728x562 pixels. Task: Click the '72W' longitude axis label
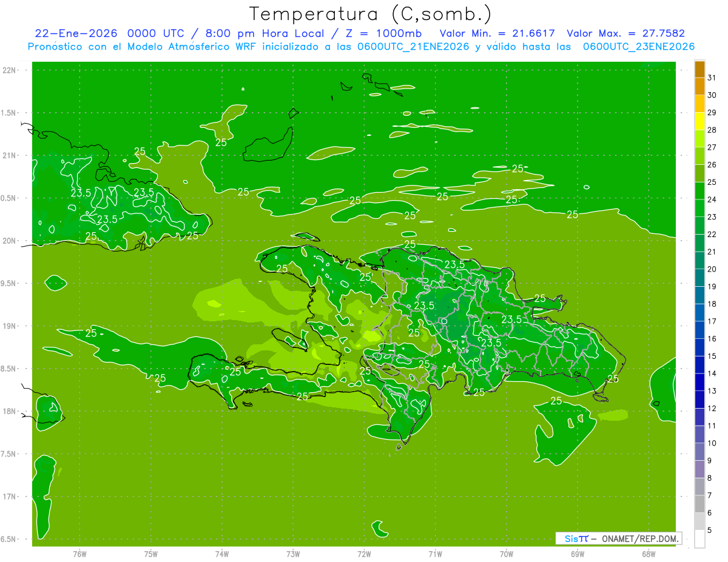(365, 554)
